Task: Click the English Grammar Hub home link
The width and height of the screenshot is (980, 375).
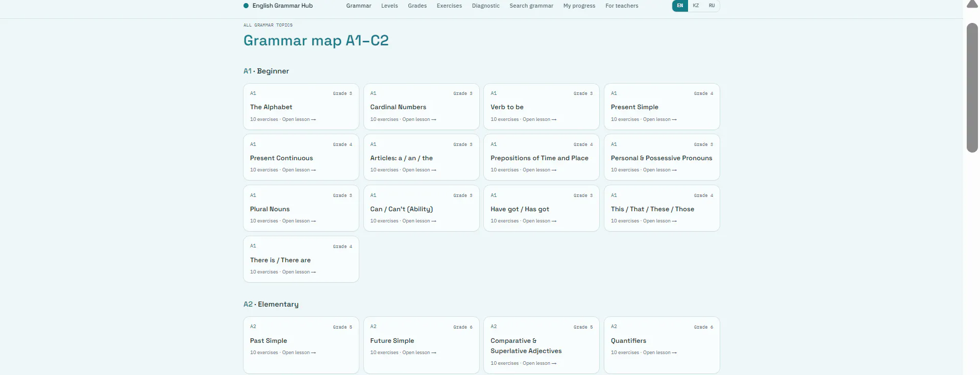Action: pyautogui.click(x=278, y=6)
